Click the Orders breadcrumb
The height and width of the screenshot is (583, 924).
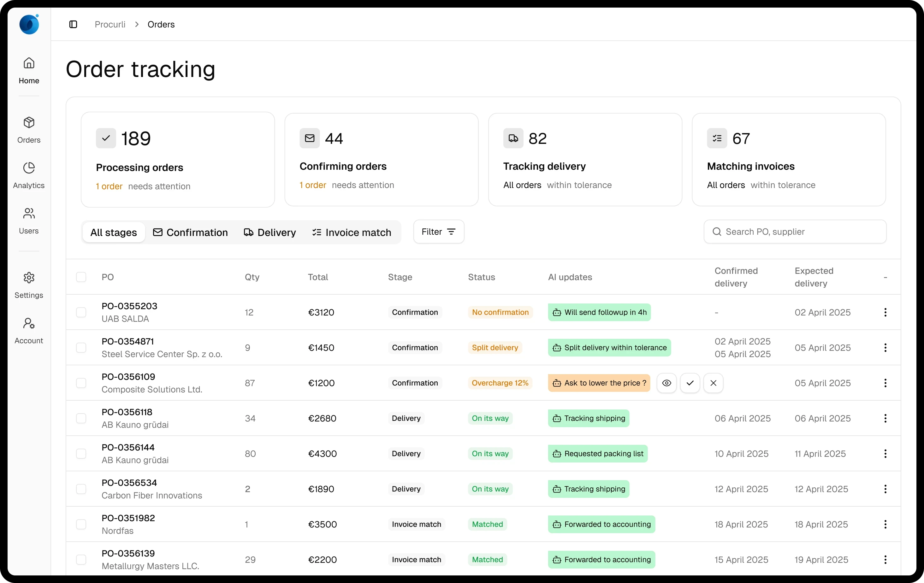161,24
